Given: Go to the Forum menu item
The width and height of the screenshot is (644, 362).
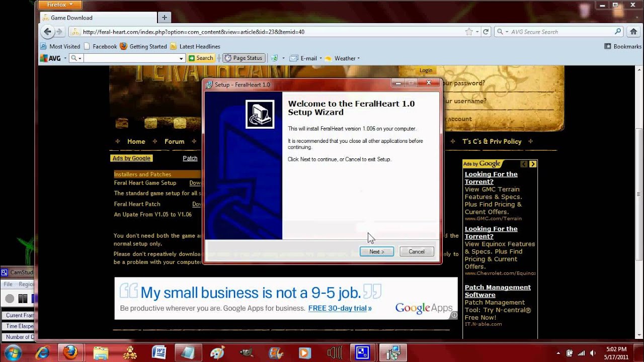Looking at the screenshot, I should [x=174, y=141].
